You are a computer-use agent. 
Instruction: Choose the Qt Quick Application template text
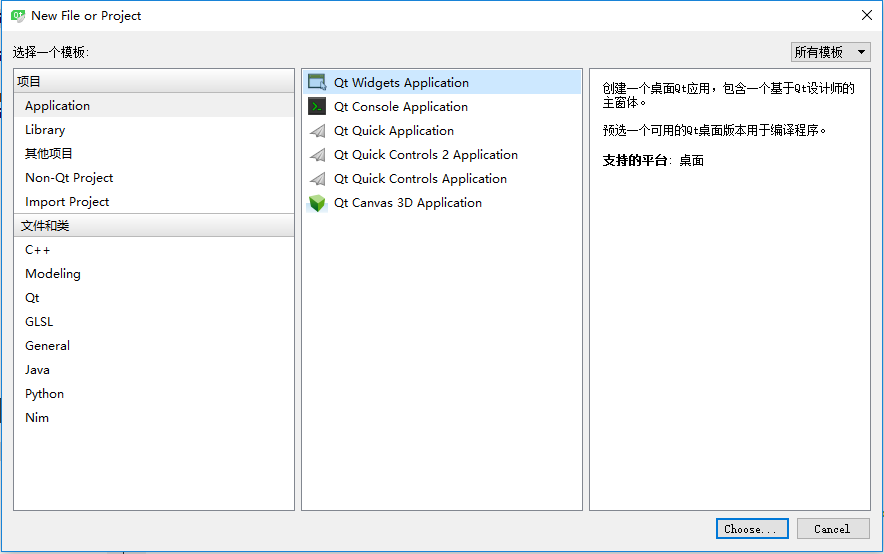tap(394, 131)
